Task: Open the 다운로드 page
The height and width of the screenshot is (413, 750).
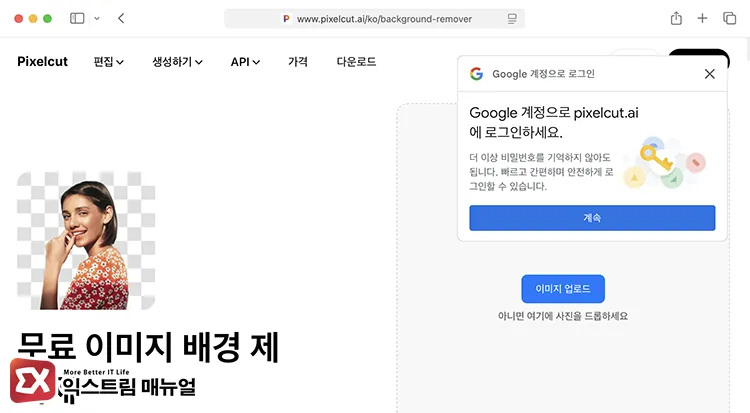Action: 356,62
